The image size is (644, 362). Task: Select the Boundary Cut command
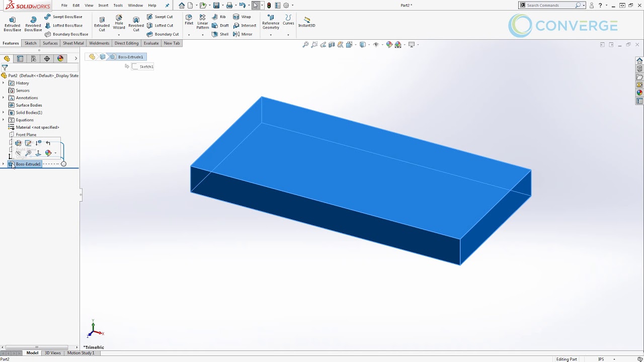click(x=163, y=34)
